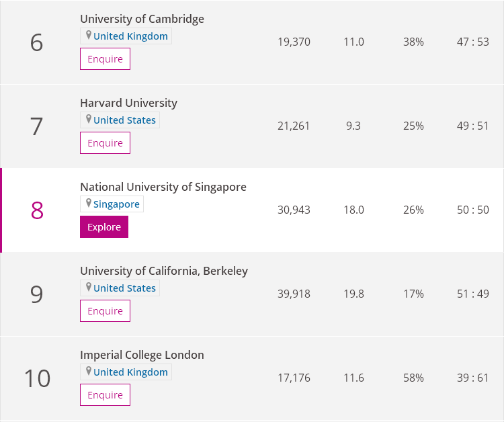This screenshot has width=504, height=422.
Task: Open the Harvard University name link
Action: pos(128,103)
